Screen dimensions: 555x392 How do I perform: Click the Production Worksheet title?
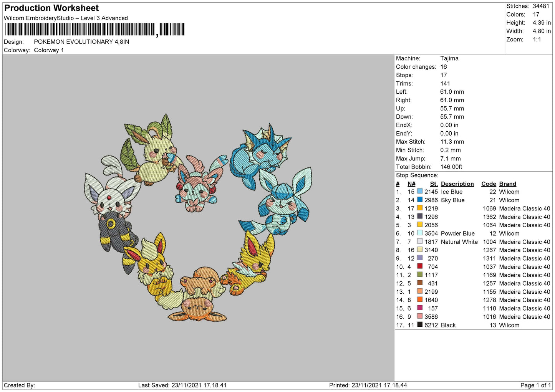pos(51,8)
